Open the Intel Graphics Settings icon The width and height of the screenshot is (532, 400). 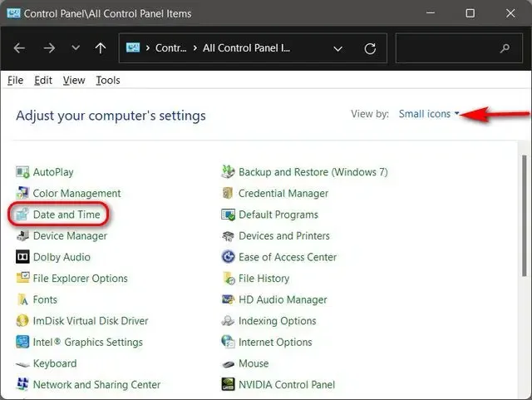click(x=22, y=342)
